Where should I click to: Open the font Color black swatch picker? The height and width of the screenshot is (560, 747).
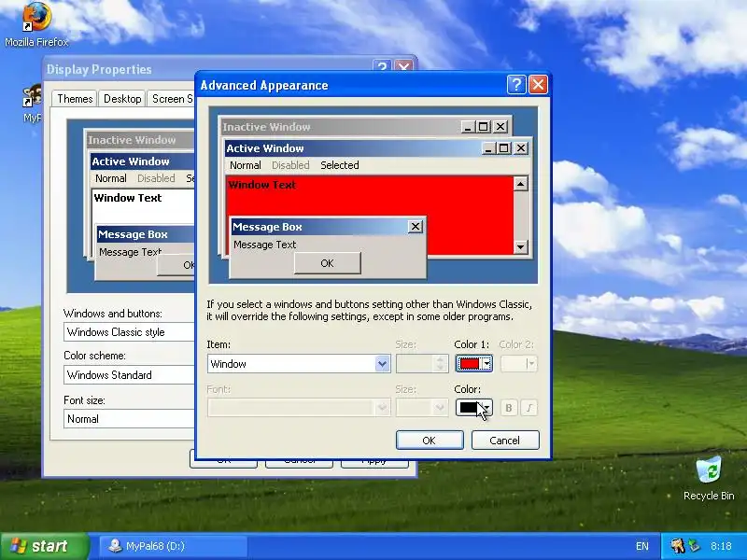coord(473,408)
